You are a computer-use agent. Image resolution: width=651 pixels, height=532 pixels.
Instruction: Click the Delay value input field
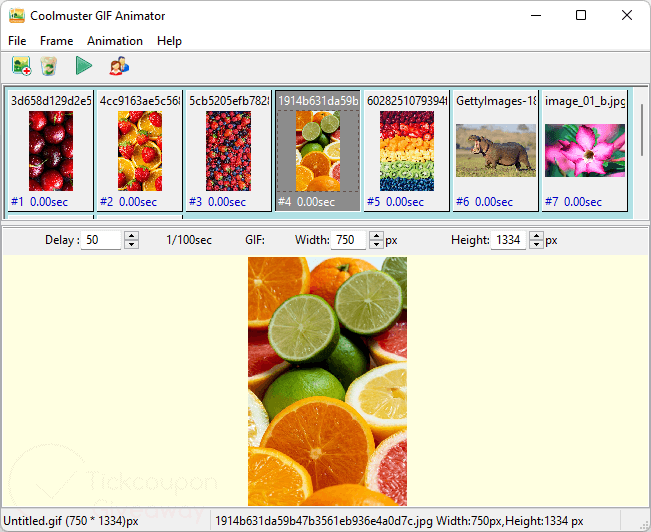(101, 240)
